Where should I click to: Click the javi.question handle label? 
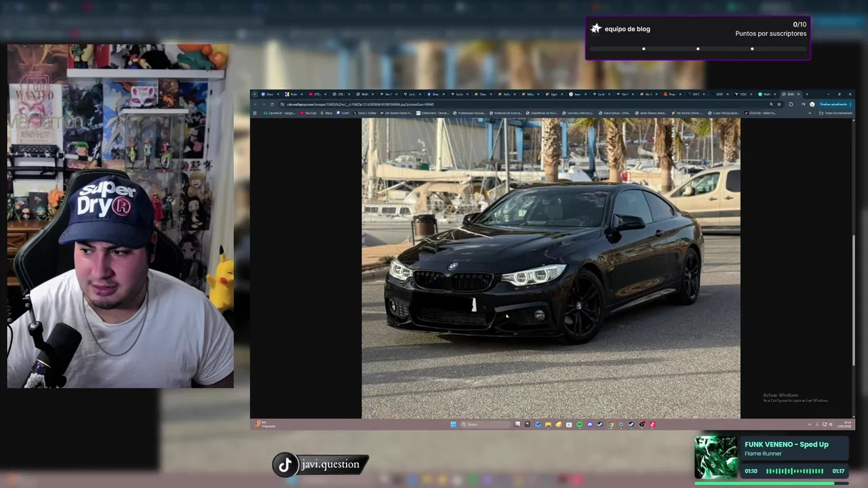(330, 464)
